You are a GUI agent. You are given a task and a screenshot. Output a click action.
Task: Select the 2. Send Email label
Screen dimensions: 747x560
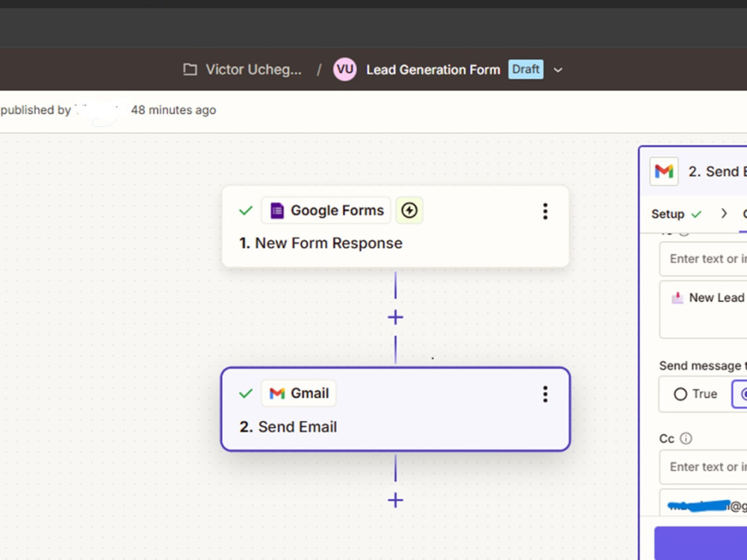pyautogui.click(x=288, y=426)
